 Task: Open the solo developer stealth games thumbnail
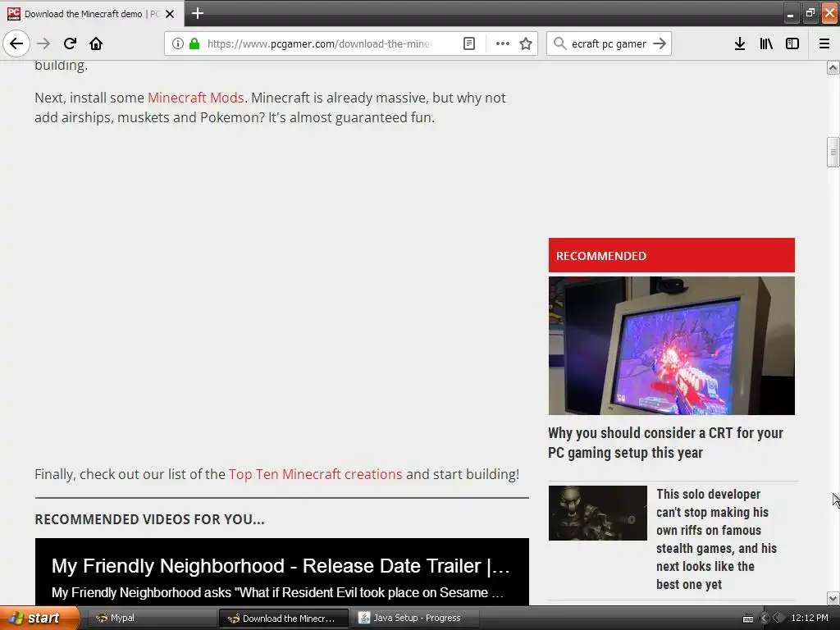click(597, 513)
